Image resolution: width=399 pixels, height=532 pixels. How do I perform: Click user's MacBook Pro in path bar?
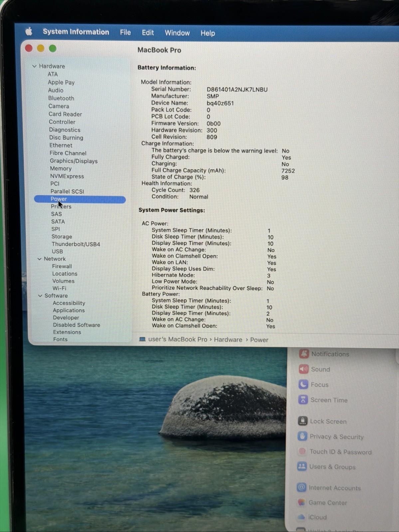(178, 339)
